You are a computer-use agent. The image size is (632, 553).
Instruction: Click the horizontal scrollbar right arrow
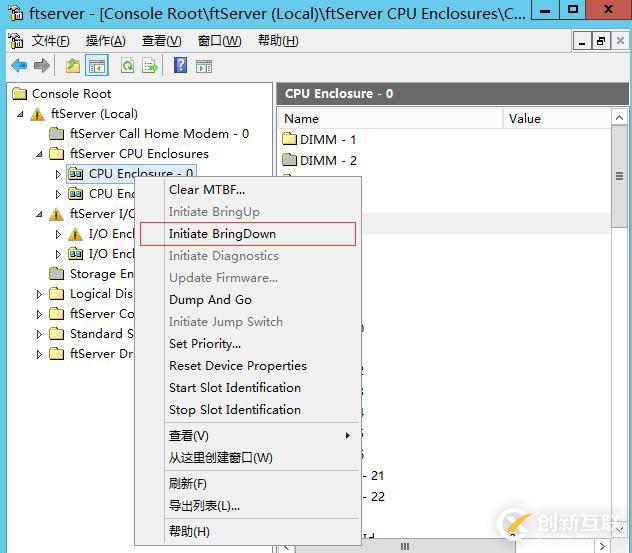pos(603,547)
